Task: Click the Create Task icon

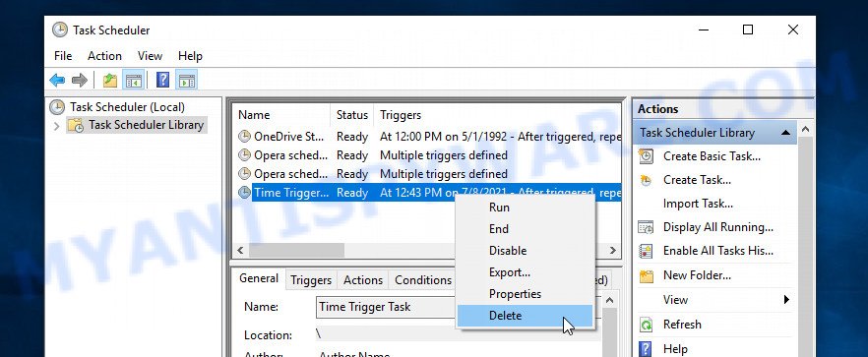Action: [x=646, y=180]
